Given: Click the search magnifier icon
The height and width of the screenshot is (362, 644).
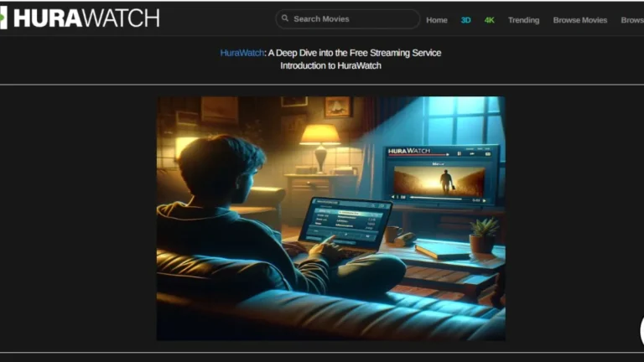Looking at the screenshot, I should (x=285, y=18).
